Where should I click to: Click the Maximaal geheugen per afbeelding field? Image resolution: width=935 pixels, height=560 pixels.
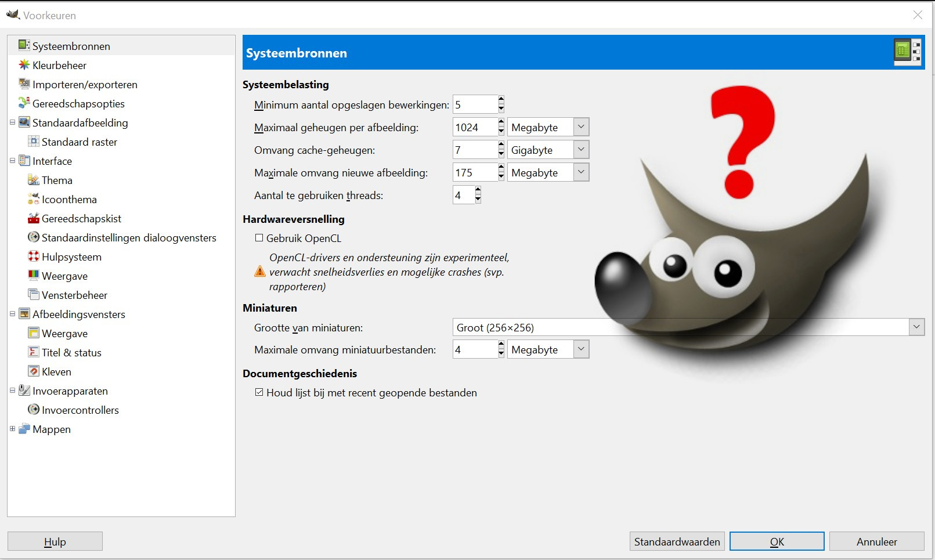coord(474,127)
